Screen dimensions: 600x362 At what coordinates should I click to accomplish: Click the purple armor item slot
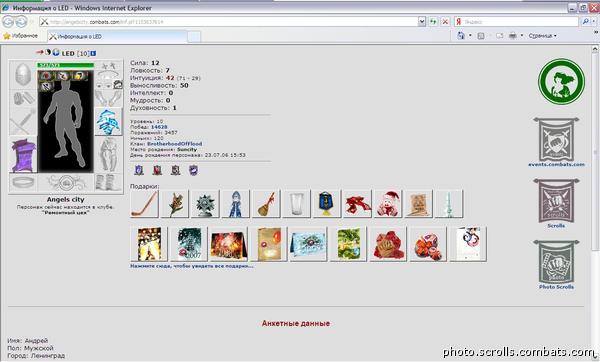click(23, 155)
